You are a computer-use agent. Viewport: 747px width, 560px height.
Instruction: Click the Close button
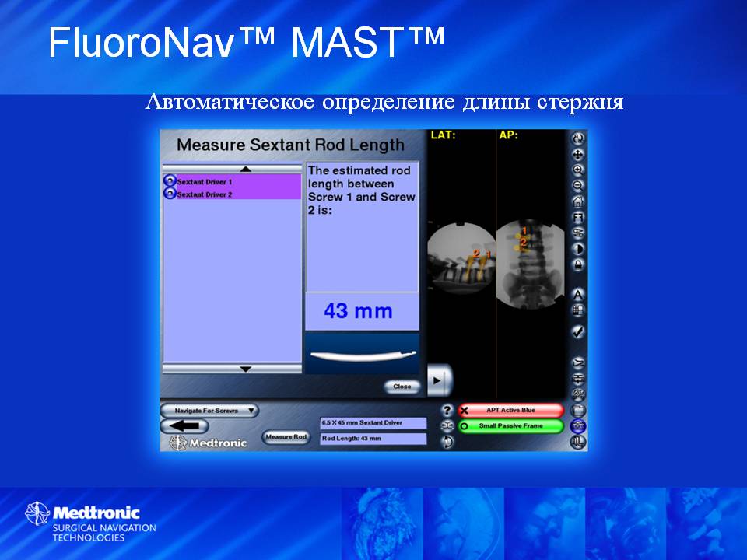click(402, 387)
